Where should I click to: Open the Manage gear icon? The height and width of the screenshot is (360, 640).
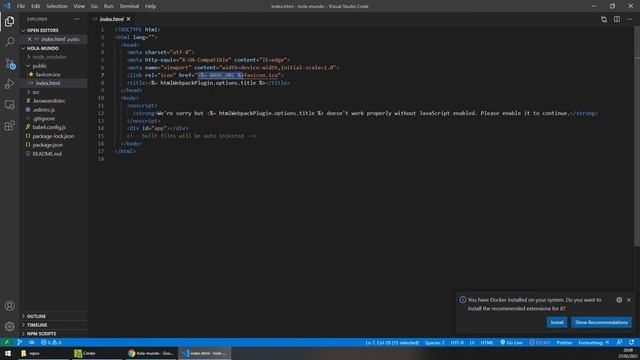(9, 327)
